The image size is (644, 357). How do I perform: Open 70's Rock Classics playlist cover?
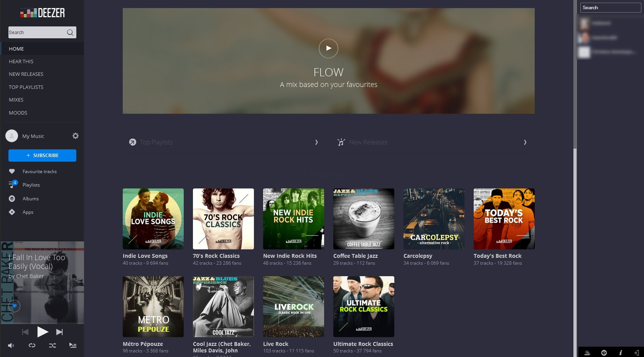[x=223, y=219]
